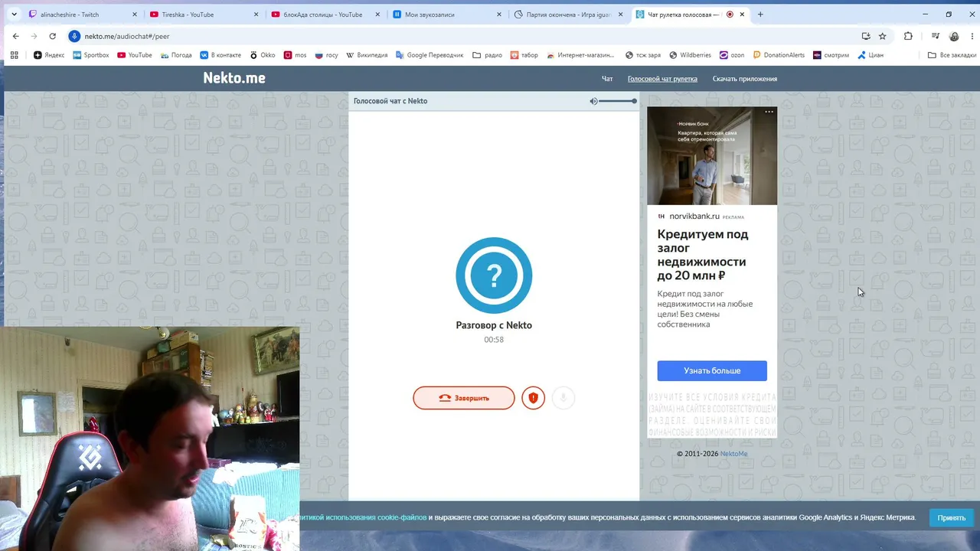Bookmark this page with the star icon
The height and width of the screenshot is (551, 980).
click(x=882, y=36)
